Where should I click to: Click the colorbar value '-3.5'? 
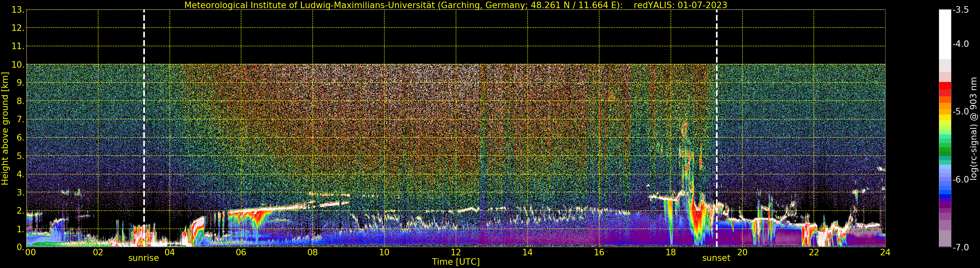tap(960, 10)
